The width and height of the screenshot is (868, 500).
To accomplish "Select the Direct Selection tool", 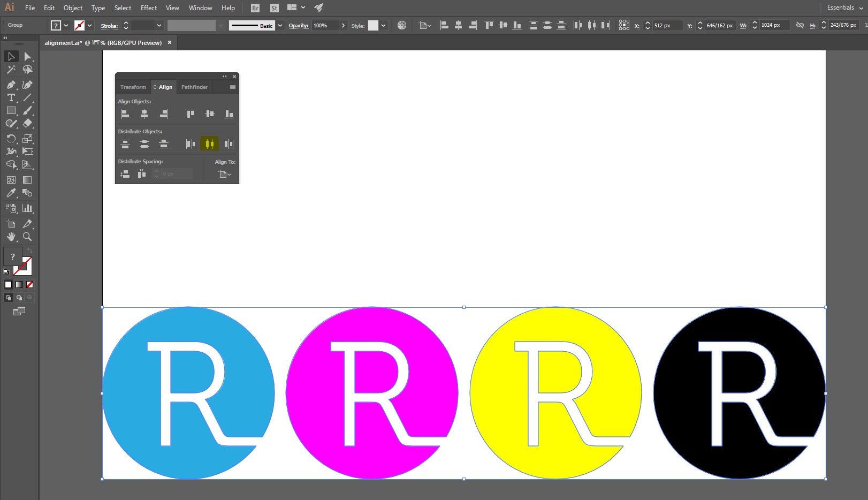I will [27, 57].
